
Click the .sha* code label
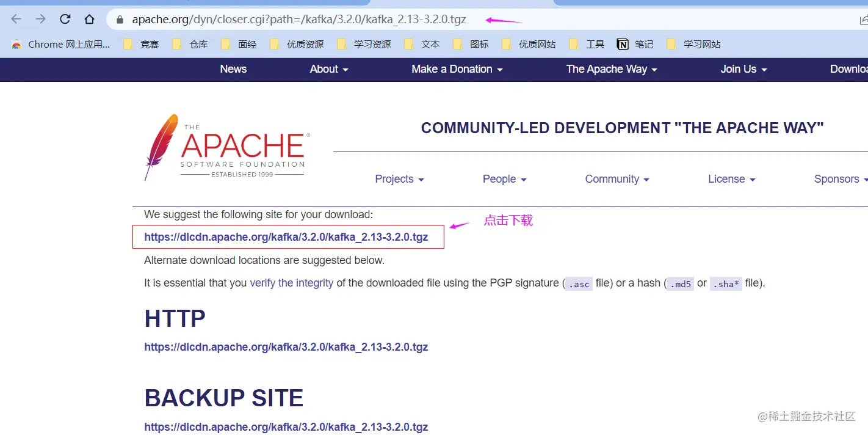tap(726, 283)
